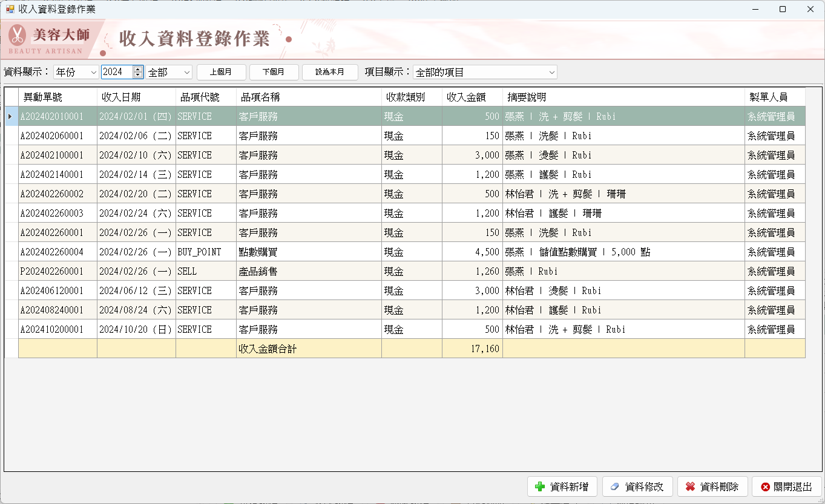The image size is (825, 504).
Task: Click the 產品銷售 item name cell
Action: [x=309, y=271]
